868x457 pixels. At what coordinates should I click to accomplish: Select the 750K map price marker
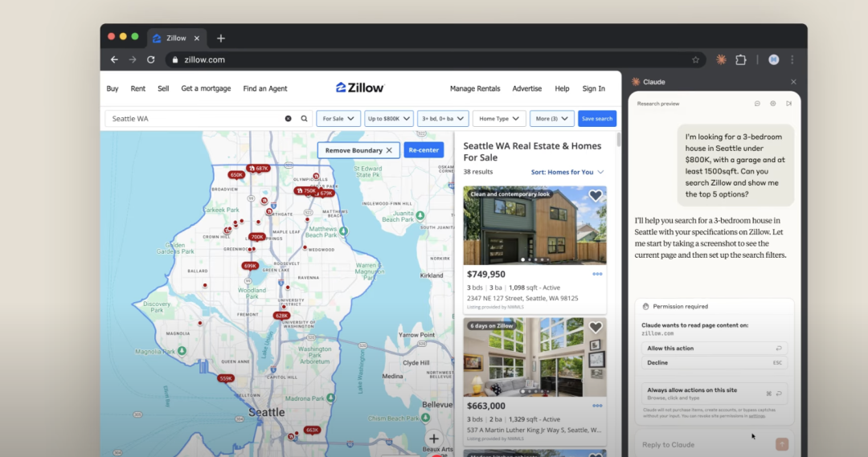click(x=305, y=190)
